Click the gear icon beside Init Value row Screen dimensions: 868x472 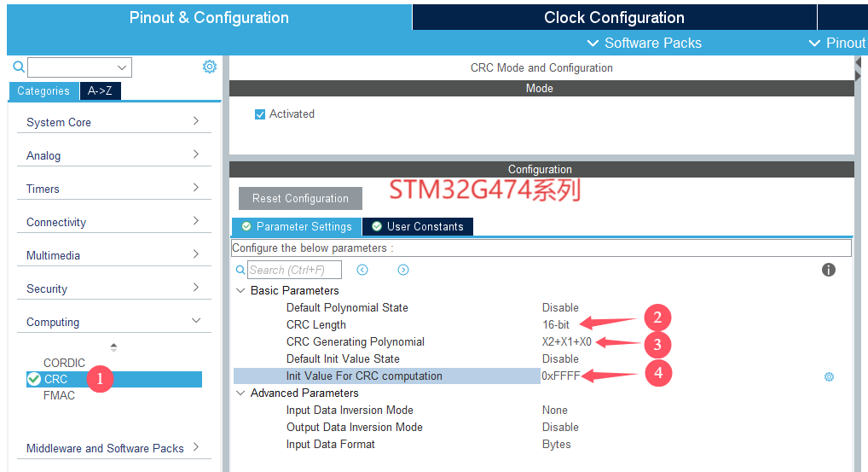point(829,376)
